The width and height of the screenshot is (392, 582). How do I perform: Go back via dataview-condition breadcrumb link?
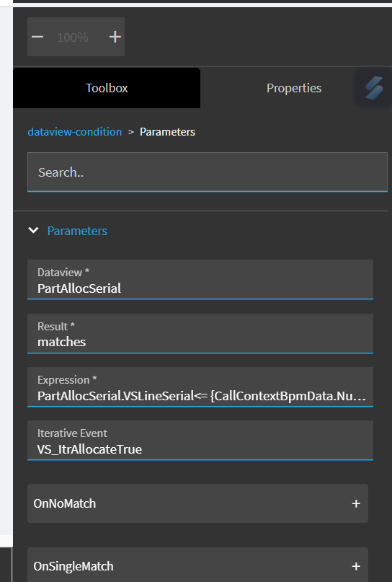tap(75, 132)
